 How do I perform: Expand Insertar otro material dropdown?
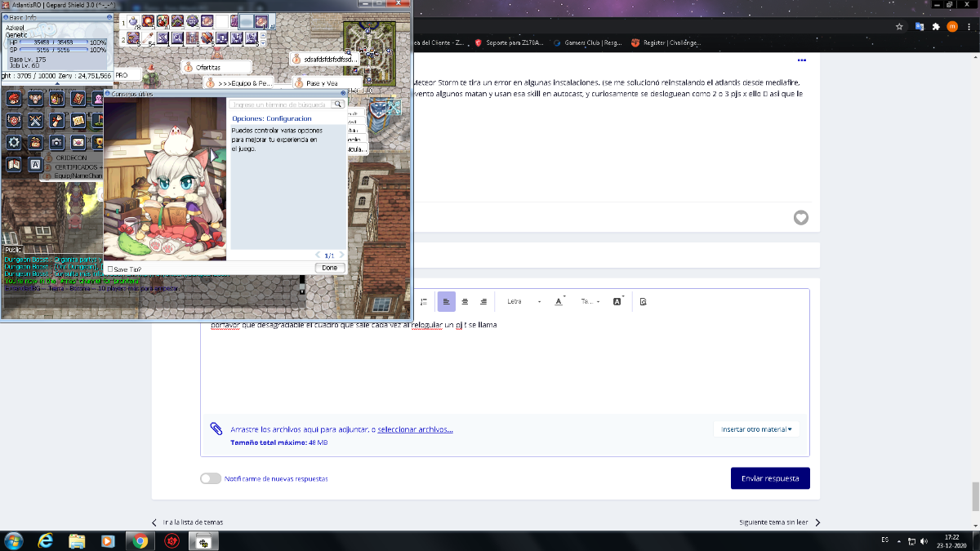click(x=756, y=429)
